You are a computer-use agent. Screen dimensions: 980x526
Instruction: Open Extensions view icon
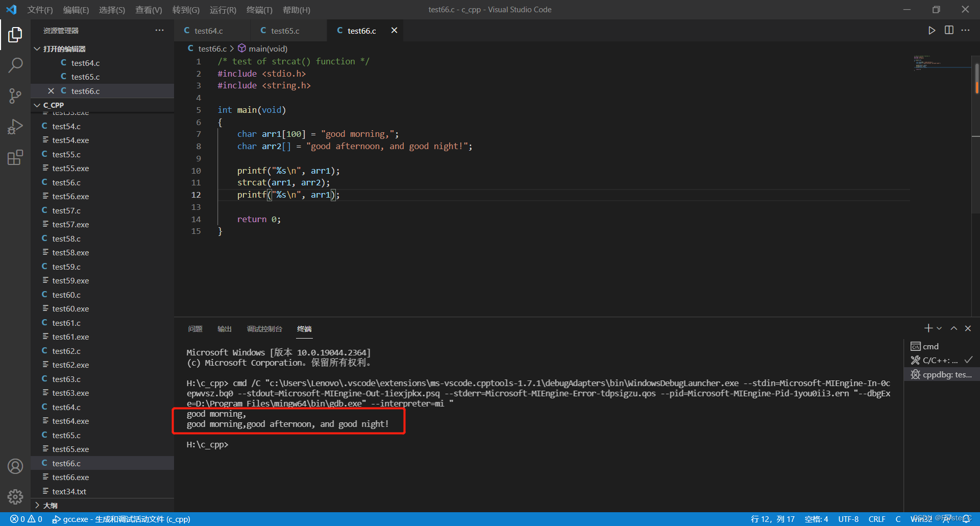pyautogui.click(x=15, y=157)
